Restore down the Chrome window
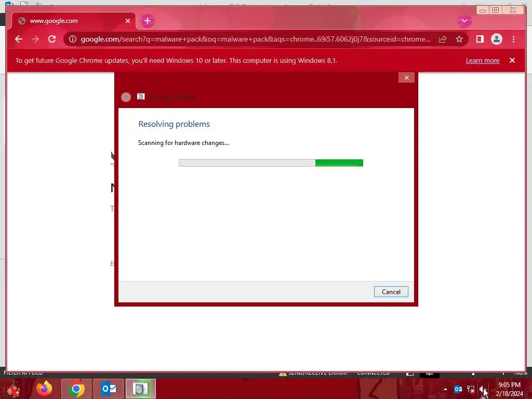Screen dimensions: 532x399 click(x=495, y=10)
